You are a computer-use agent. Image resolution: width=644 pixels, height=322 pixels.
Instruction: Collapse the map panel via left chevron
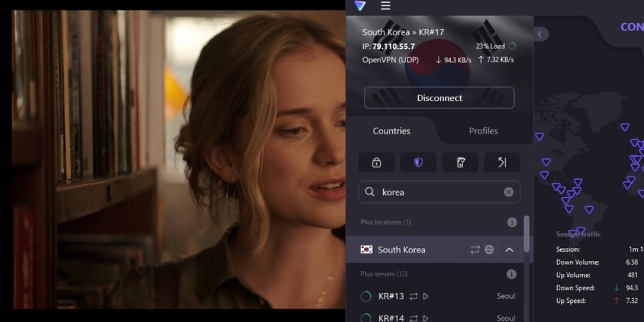pos(539,34)
